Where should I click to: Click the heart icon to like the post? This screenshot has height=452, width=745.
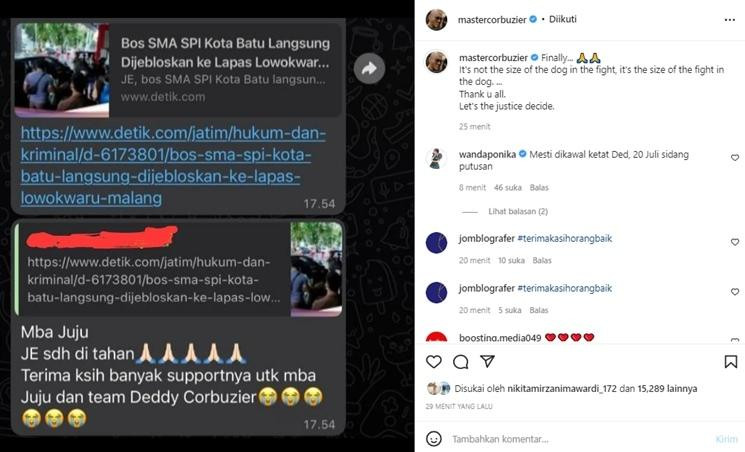tap(433, 362)
